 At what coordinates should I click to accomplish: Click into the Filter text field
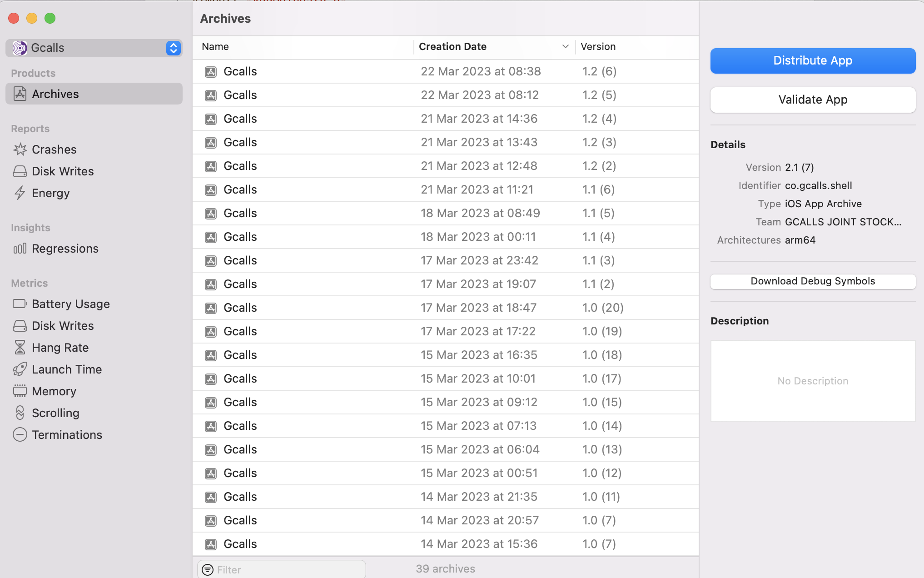[288, 569]
